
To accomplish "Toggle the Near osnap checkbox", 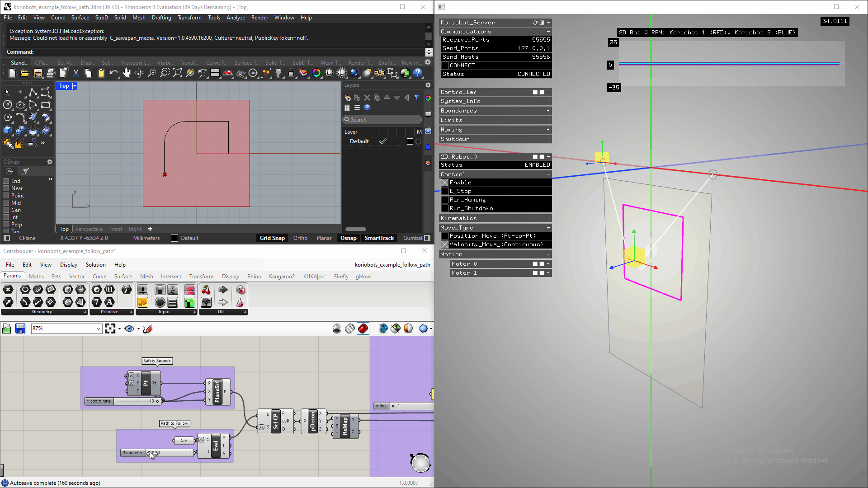I will [x=6, y=188].
